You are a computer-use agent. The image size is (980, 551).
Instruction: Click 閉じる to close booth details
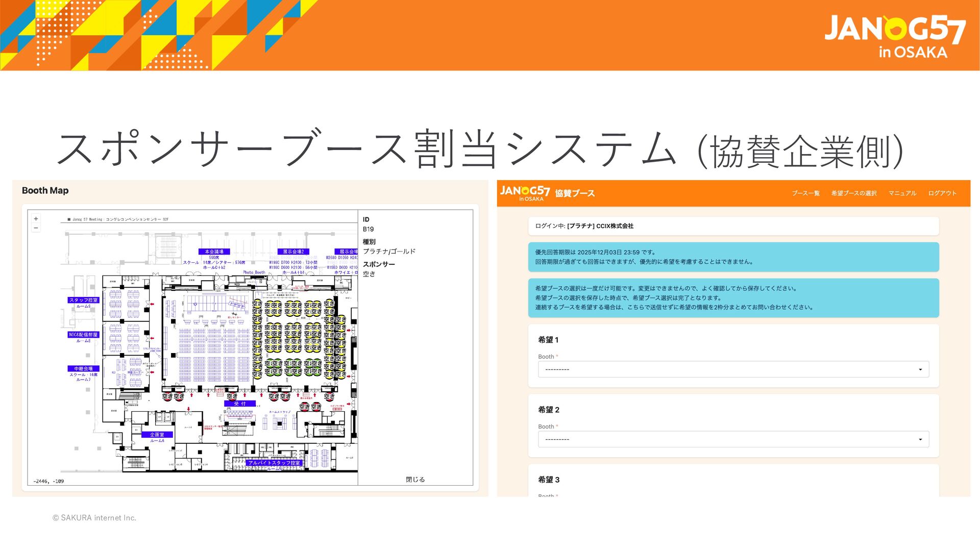[415, 480]
